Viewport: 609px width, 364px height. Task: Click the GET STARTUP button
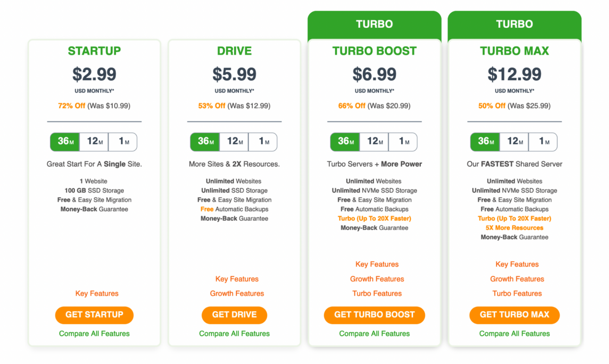tap(94, 315)
